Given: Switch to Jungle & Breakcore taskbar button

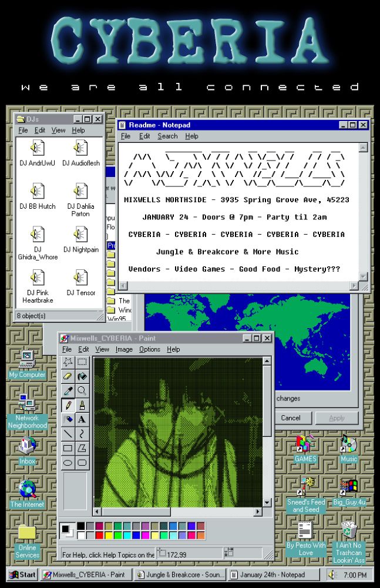Looking at the screenshot, I should (180, 574).
